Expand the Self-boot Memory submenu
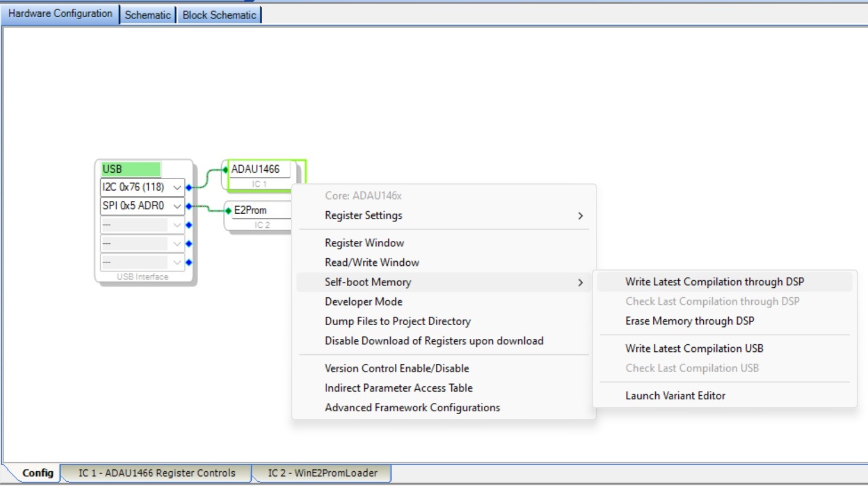Screen dimensions: 868x486 coord(443,282)
